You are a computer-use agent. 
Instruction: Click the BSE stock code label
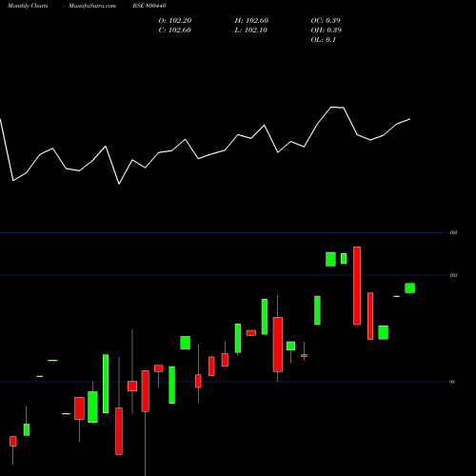[x=149, y=6]
